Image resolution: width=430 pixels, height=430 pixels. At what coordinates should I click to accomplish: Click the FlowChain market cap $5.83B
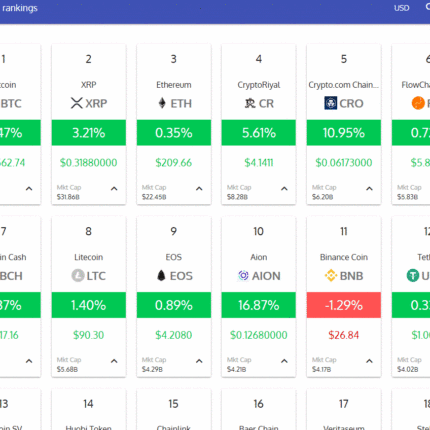[408, 197]
